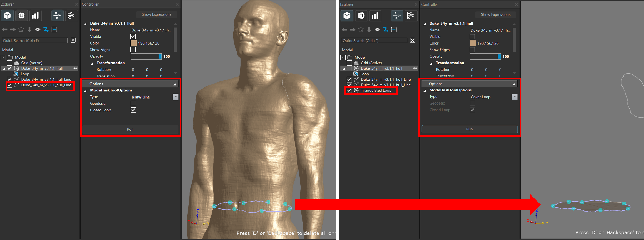The height and width of the screenshot is (240, 644).
Task: Select Grid (Active) item in left Explorer tree
Action: 32,63
